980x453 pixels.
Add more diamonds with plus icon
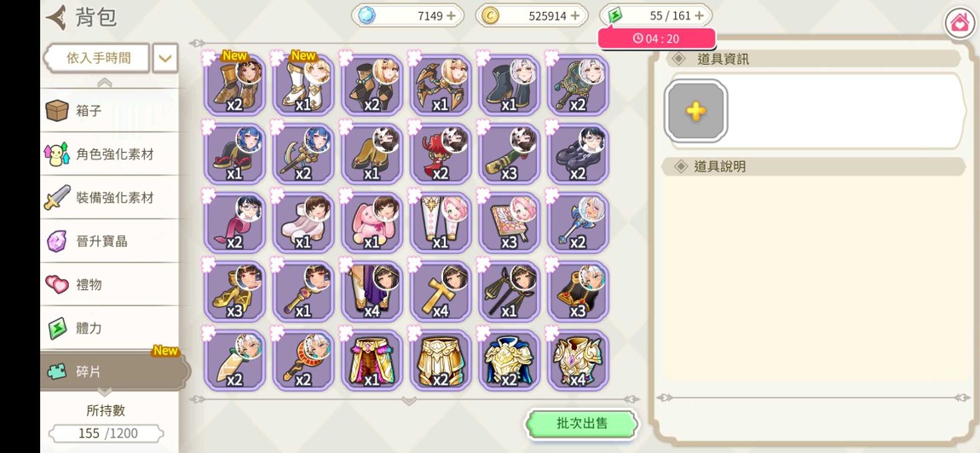coord(451,15)
